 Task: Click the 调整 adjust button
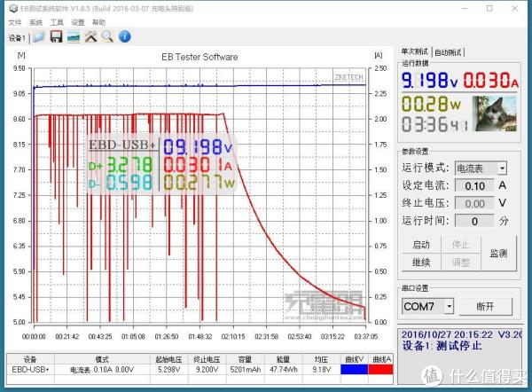coord(460,262)
